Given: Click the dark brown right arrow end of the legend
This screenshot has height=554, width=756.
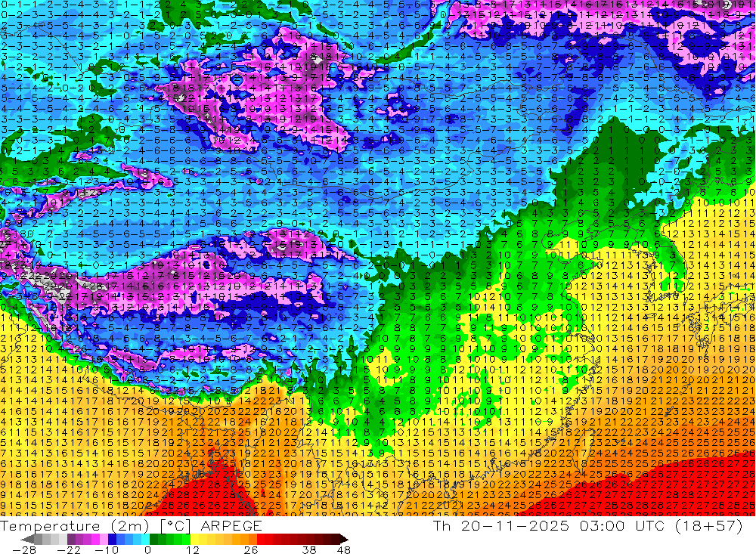Looking at the screenshot, I should [x=344, y=539].
